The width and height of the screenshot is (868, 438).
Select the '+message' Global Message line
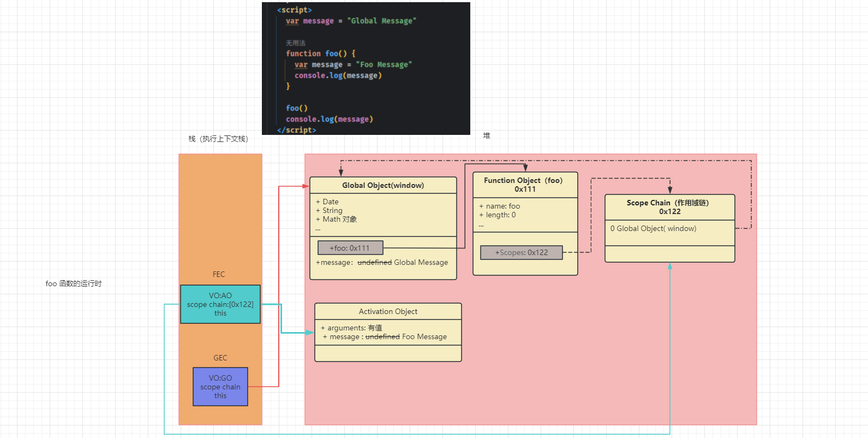(x=382, y=263)
